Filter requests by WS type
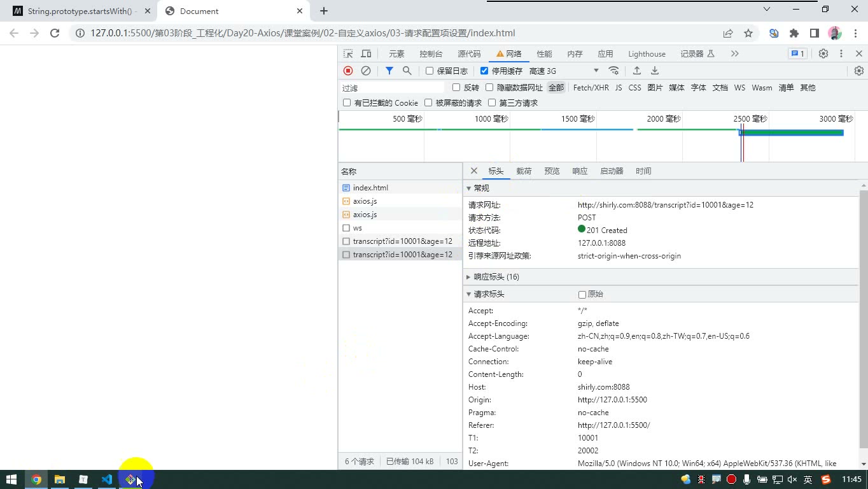Image resolution: width=868 pixels, height=489 pixels. (x=739, y=87)
